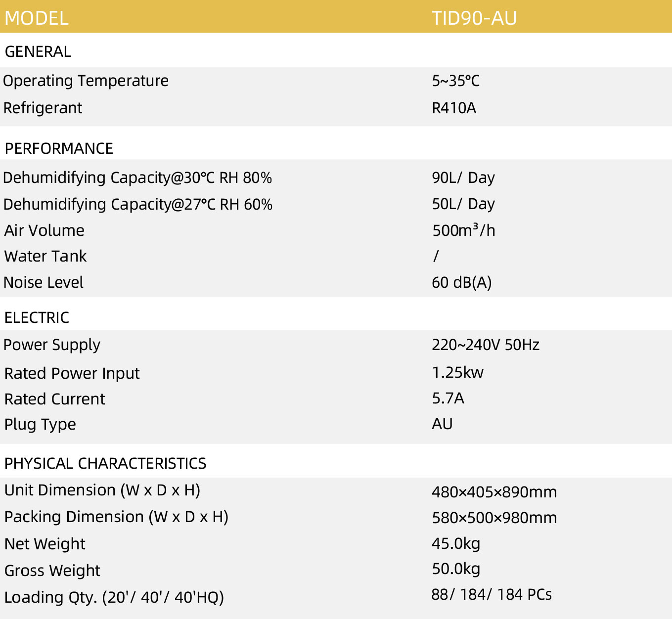The width and height of the screenshot is (672, 619).
Task: Select the 500m³/h air volume value
Action: (464, 230)
